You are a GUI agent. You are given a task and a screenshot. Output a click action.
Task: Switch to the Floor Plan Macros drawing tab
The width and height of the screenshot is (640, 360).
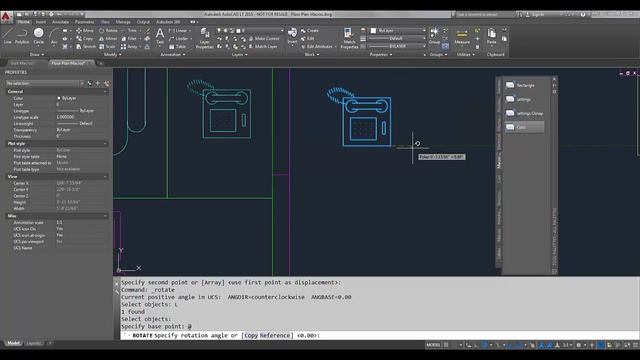[69, 63]
